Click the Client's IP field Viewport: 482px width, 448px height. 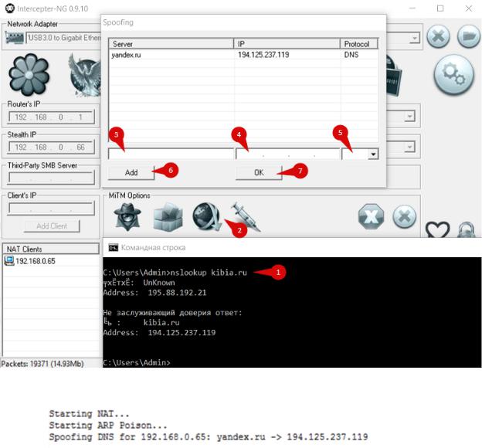pos(51,209)
